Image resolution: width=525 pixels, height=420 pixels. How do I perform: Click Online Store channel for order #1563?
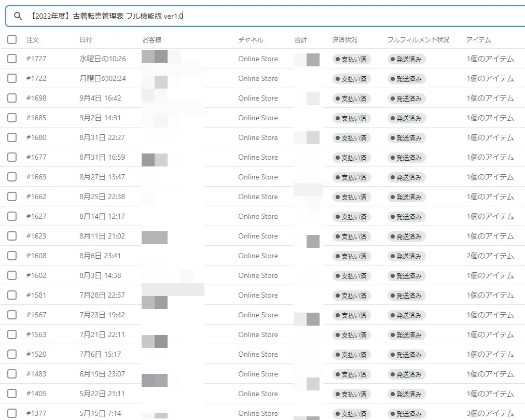[258, 334]
